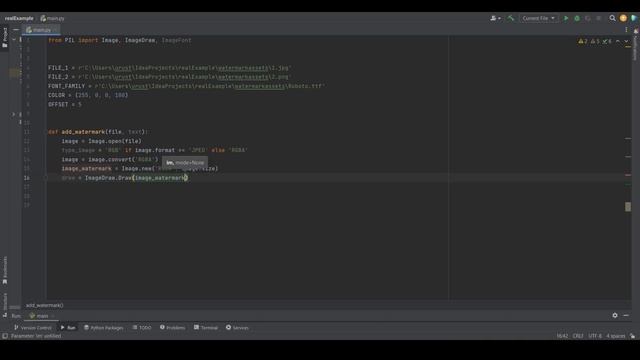Open Search Everywhere magnifier icon
Image resolution: width=640 pixels, height=360 pixels.
tap(612, 18)
